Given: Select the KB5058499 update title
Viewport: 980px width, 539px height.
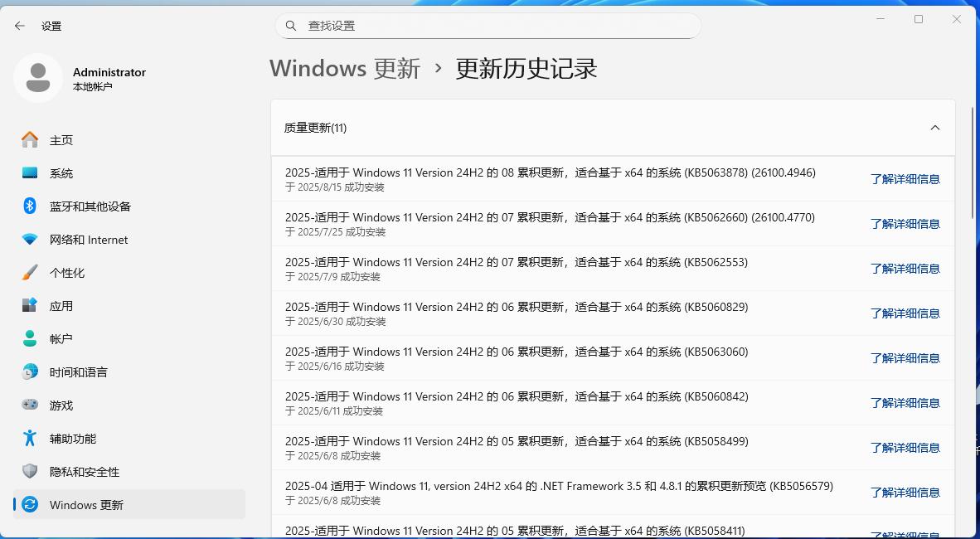Looking at the screenshot, I should coord(517,441).
